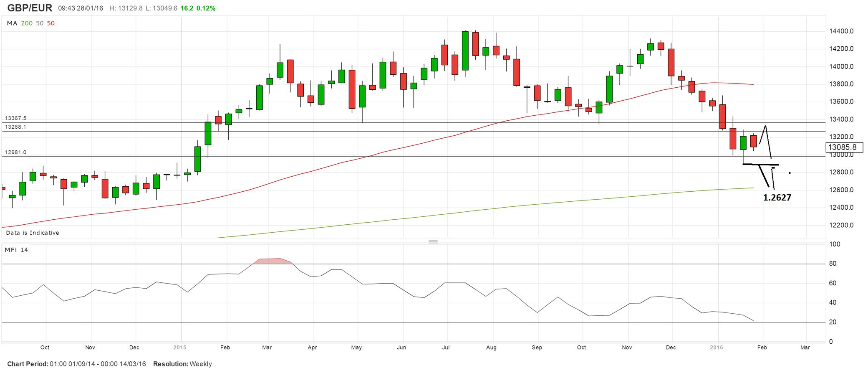Click the green 200 moving average label
Viewport: 868px width, 368px height.
pos(27,23)
